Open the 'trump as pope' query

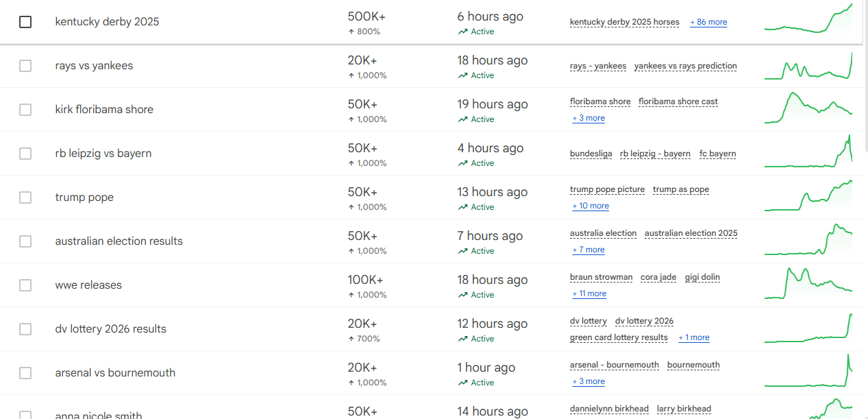pos(681,189)
